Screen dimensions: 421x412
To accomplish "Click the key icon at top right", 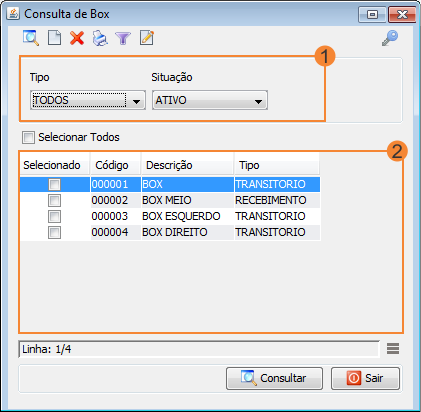I will [390, 38].
